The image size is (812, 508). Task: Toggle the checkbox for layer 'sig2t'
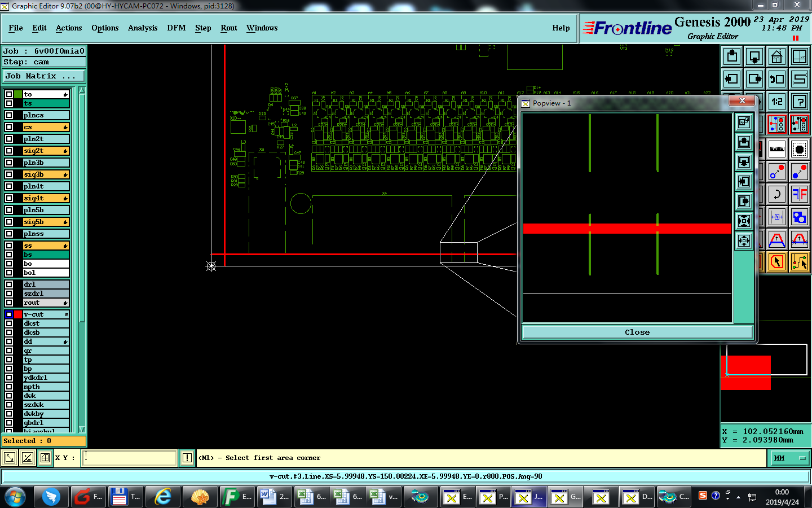(x=9, y=151)
